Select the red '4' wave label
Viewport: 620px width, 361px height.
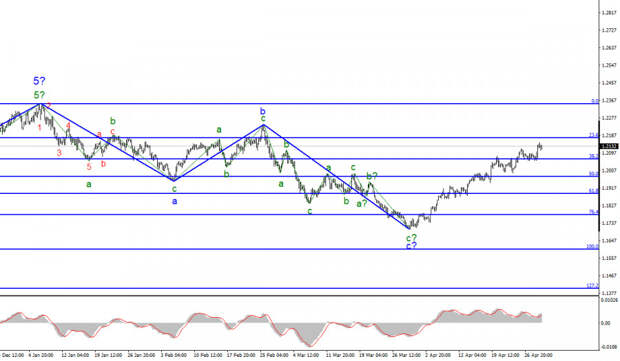point(68,126)
